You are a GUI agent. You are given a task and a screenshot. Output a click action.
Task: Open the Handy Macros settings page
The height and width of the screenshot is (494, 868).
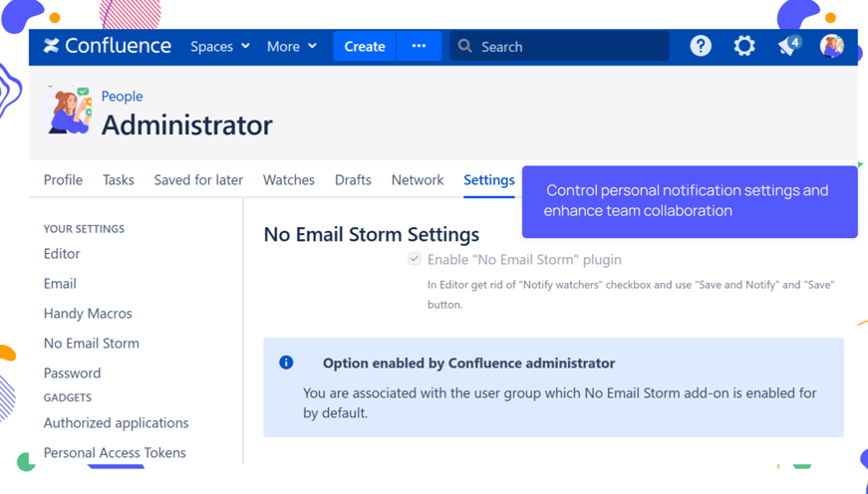(88, 313)
